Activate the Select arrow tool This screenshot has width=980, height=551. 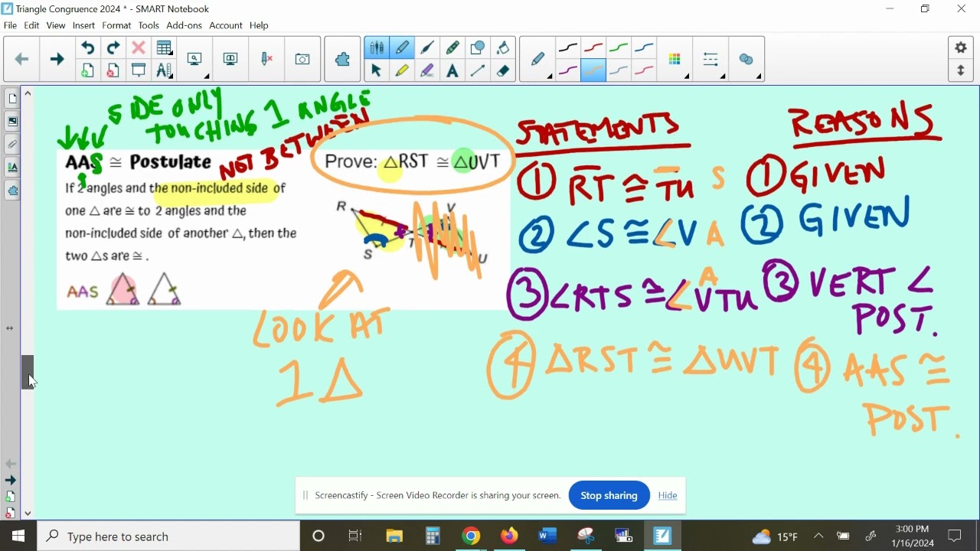click(x=376, y=70)
